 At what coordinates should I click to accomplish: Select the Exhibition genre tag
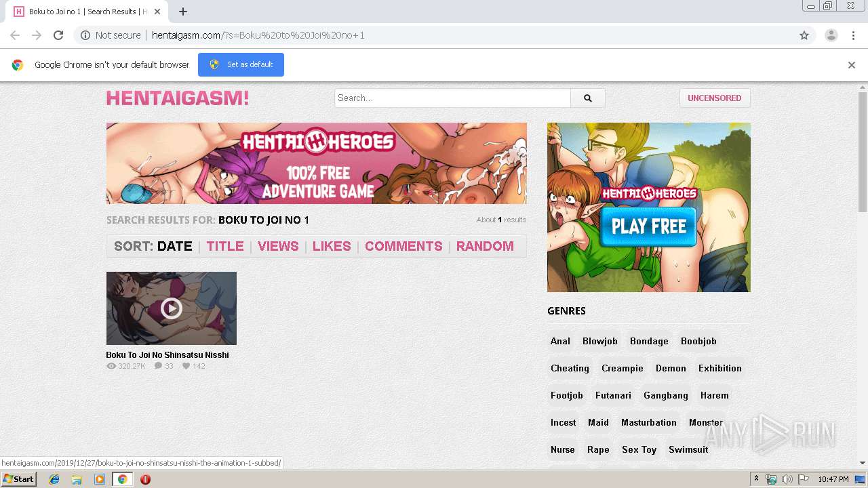(x=720, y=368)
